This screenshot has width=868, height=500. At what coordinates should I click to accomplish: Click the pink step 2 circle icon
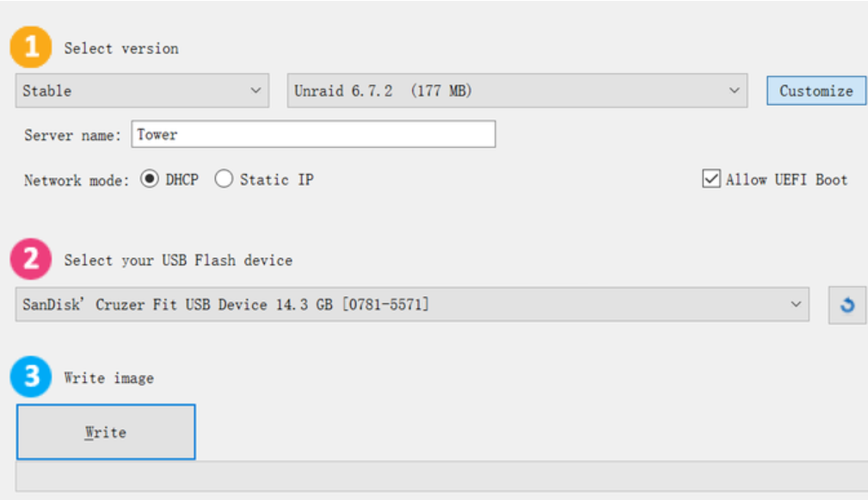[31, 259]
